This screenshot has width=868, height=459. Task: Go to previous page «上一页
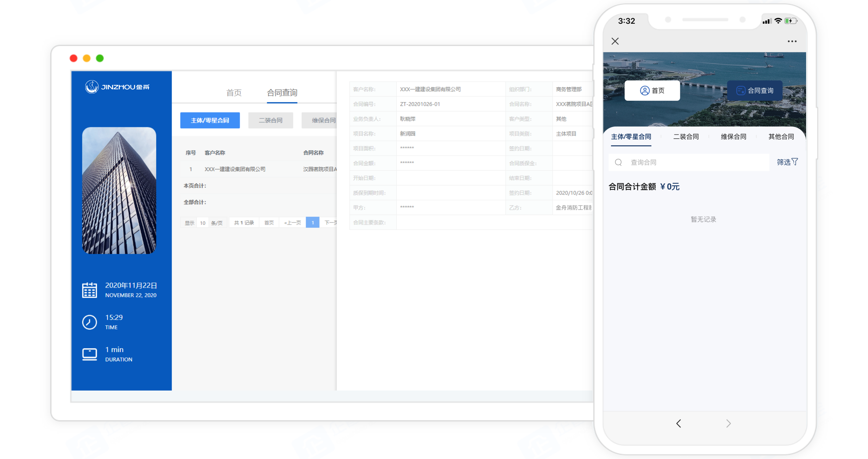[292, 223]
